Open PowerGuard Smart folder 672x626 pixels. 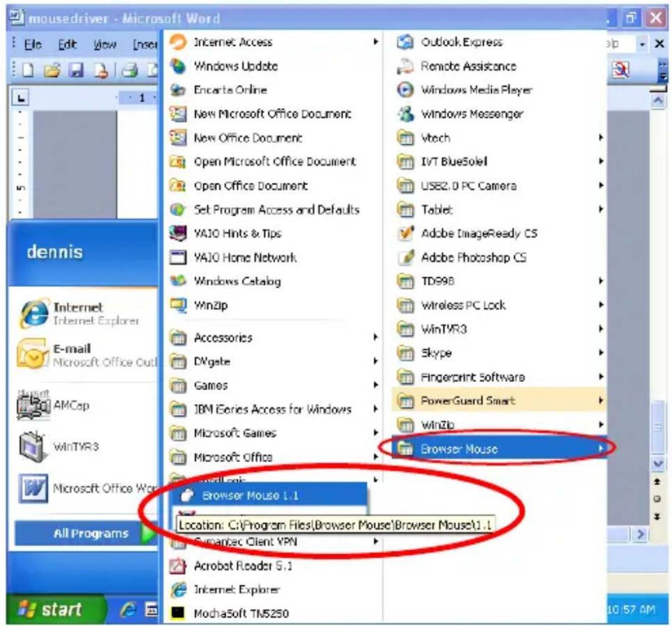(499, 400)
